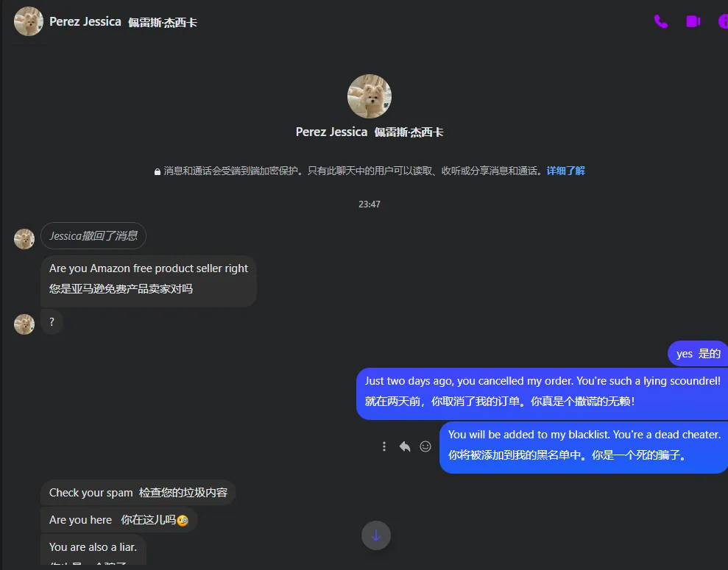Open the 详细了解 encryption link
The width and height of the screenshot is (728, 570).
565,171
